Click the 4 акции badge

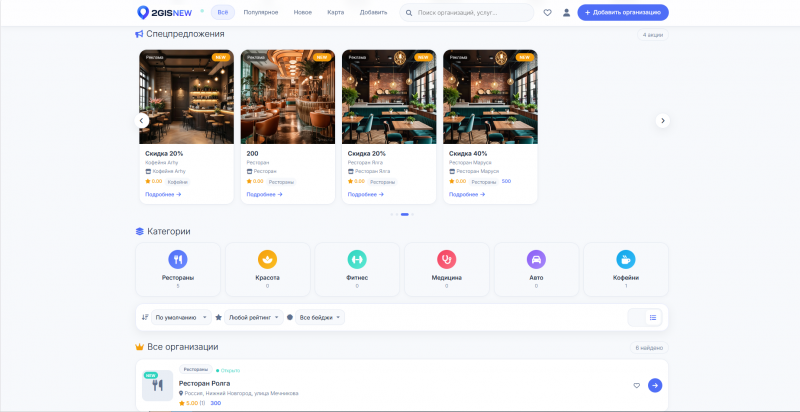click(653, 35)
